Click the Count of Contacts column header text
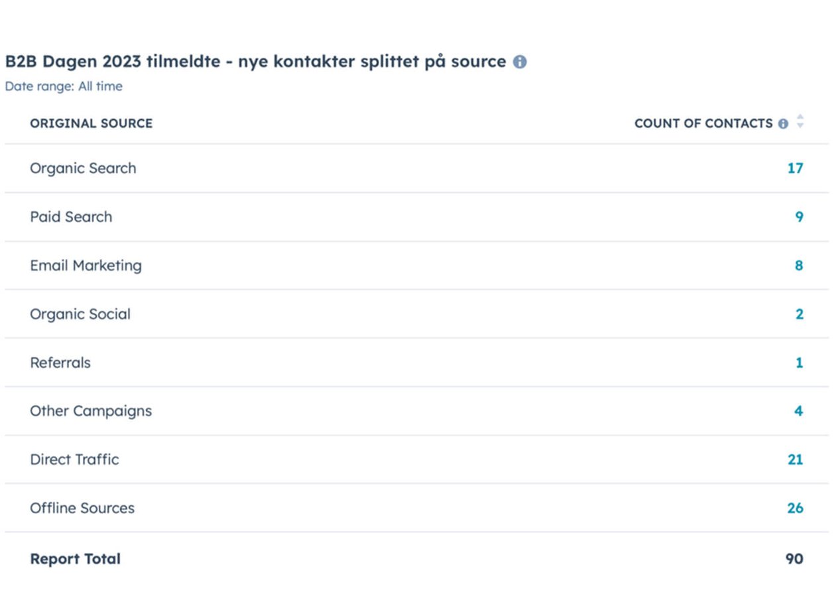Screen dimensions: 840x616 pyautogui.click(x=703, y=123)
